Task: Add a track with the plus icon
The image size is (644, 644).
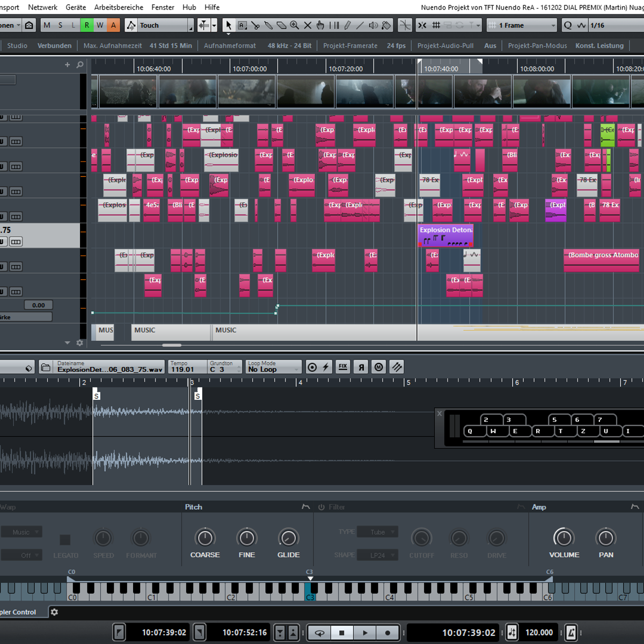Action: (x=67, y=65)
